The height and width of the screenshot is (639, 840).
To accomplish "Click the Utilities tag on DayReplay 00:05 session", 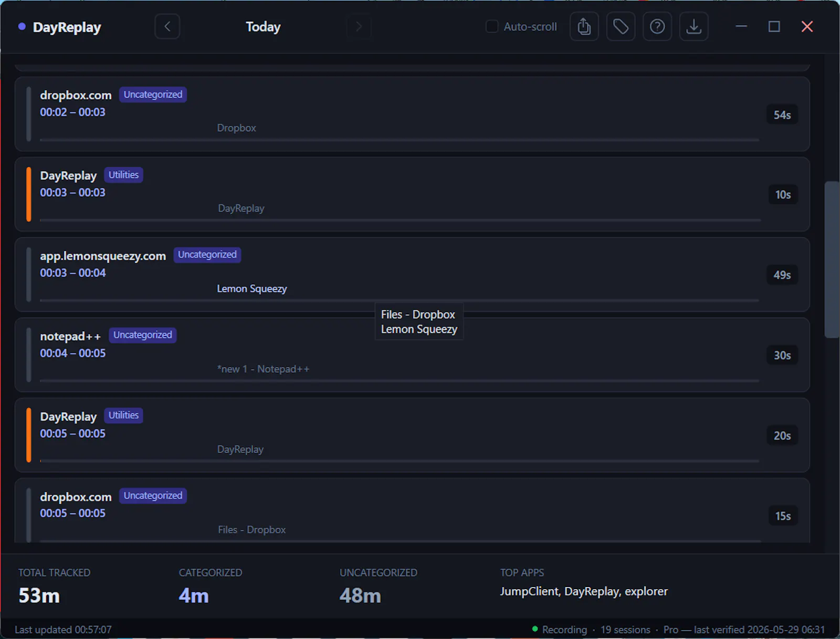I will (123, 415).
